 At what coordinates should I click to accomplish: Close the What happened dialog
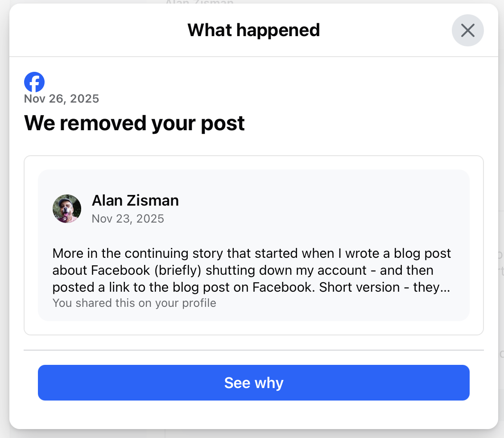[x=467, y=30]
